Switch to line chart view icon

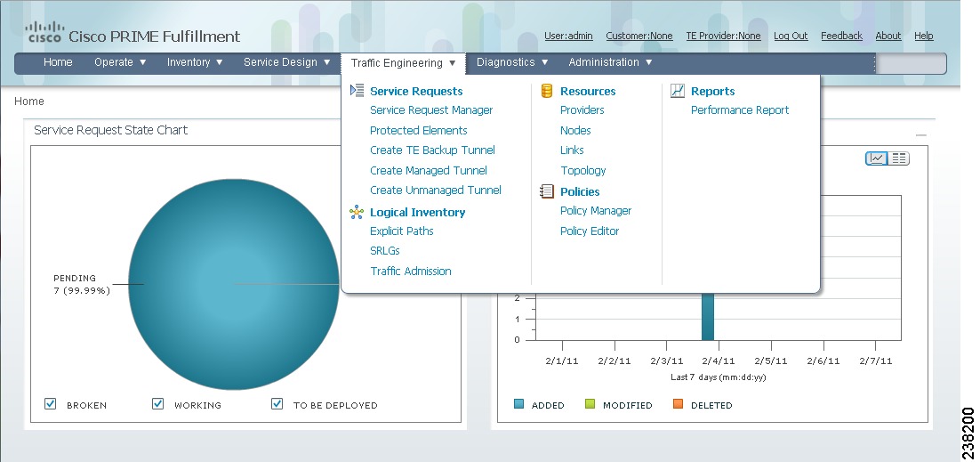coord(877,158)
